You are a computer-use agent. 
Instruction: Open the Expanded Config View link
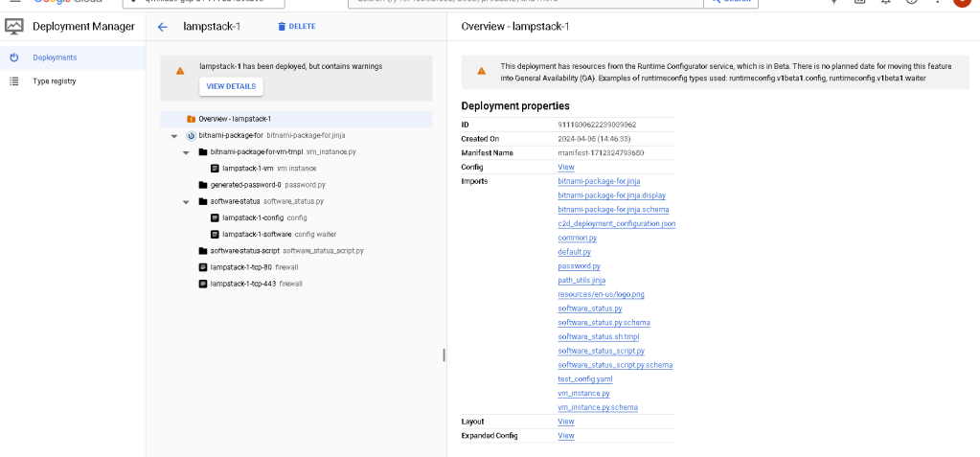click(565, 436)
